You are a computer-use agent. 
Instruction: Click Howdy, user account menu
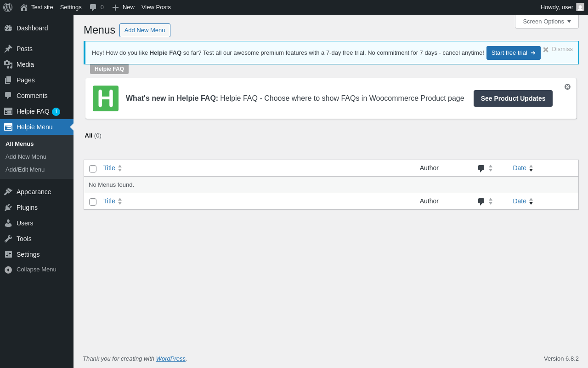click(x=562, y=7)
